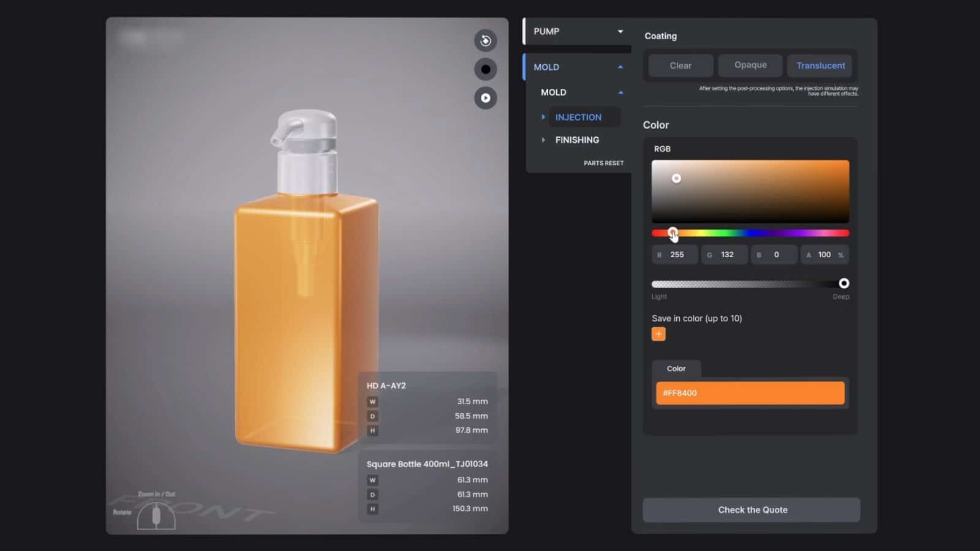Click the 31.5 mm width value
Viewport: 980px width, 551px height.
coord(472,402)
